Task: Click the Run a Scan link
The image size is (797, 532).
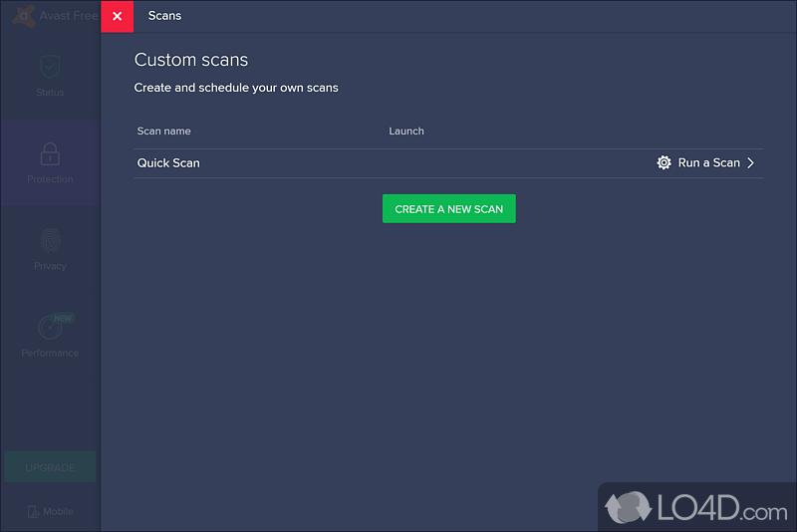Action: coord(708,162)
